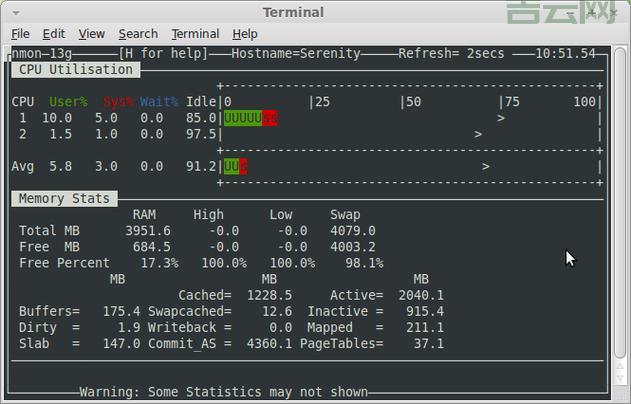Open the View menu
The width and height of the screenshot is (631, 404).
coord(91,33)
